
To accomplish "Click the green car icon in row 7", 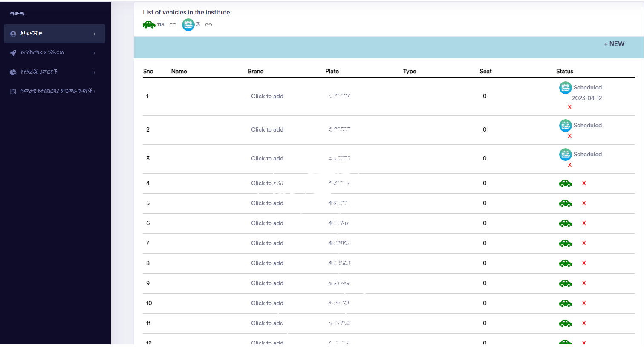I will point(565,243).
